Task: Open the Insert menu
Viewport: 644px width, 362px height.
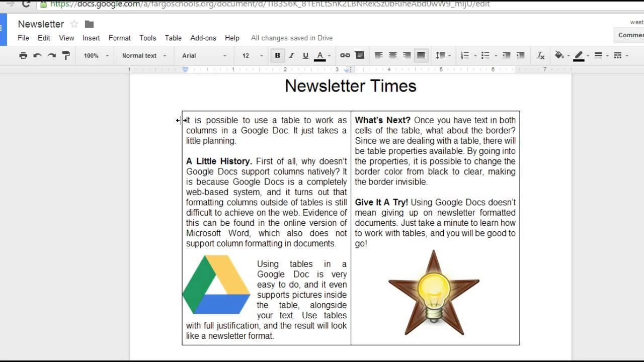Action: (x=91, y=38)
